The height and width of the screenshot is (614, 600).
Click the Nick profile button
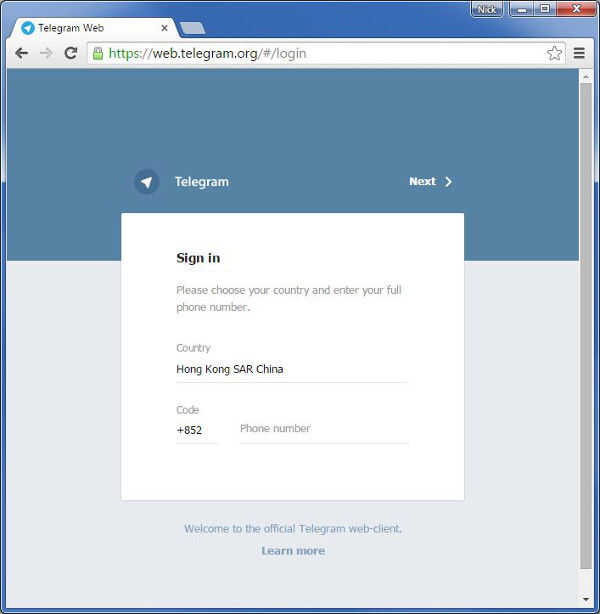486,9
